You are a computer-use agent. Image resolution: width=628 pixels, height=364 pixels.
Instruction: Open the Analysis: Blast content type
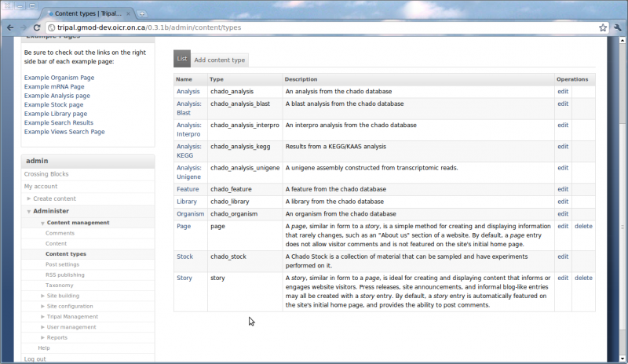189,108
